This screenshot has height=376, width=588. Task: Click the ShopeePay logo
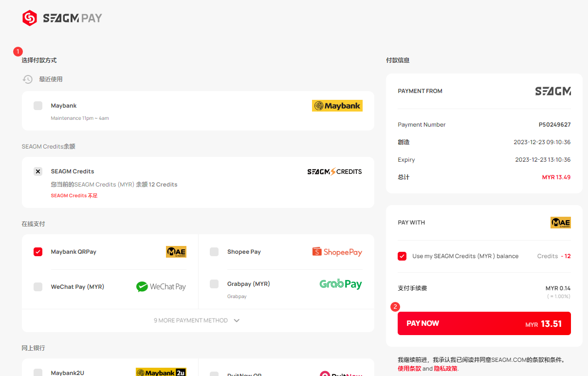click(337, 252)
